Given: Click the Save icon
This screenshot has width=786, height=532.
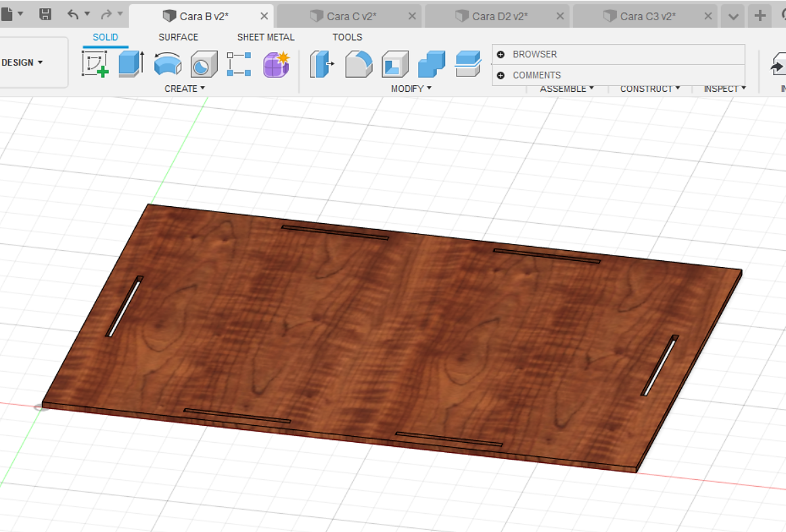Looking at the screenshot, I should point(45,14).
